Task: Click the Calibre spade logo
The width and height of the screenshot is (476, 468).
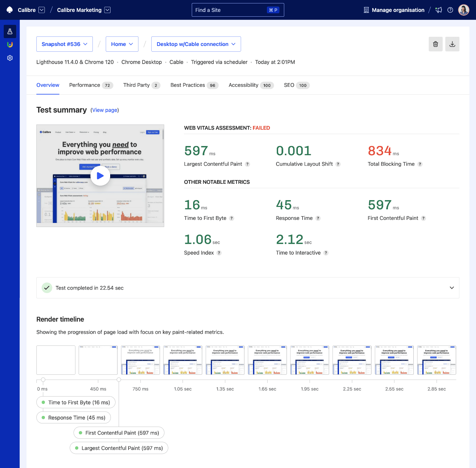Action: (9, 10)
